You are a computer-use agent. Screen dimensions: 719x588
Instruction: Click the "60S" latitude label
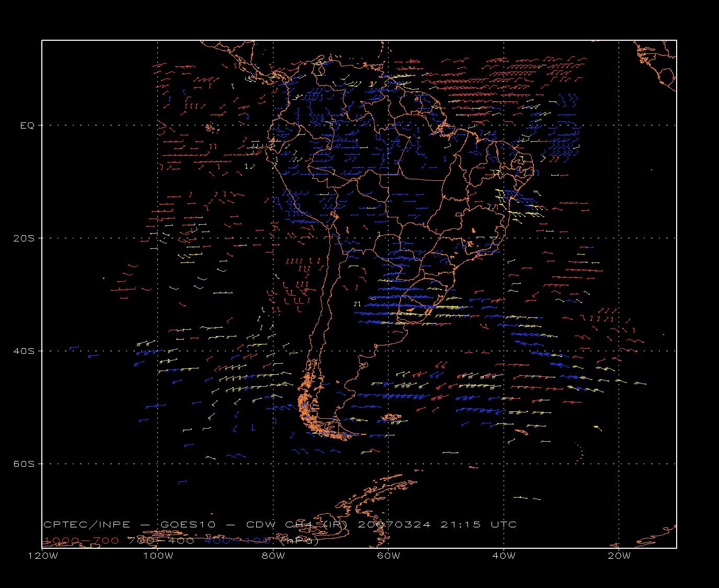click(x=24, y=464)
